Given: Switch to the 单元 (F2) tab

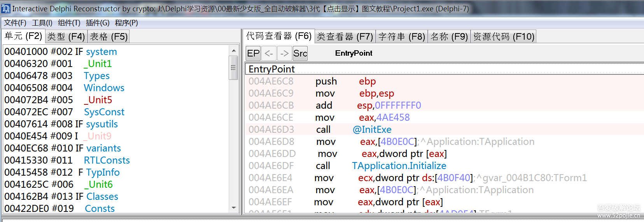Looking at the screenshot, I should point(23,36).
